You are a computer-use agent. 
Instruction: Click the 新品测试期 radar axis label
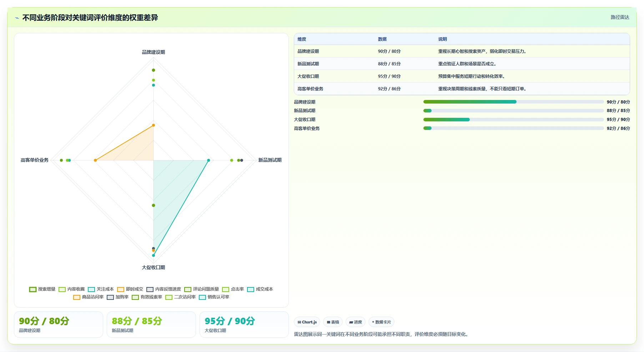(270, 160)
